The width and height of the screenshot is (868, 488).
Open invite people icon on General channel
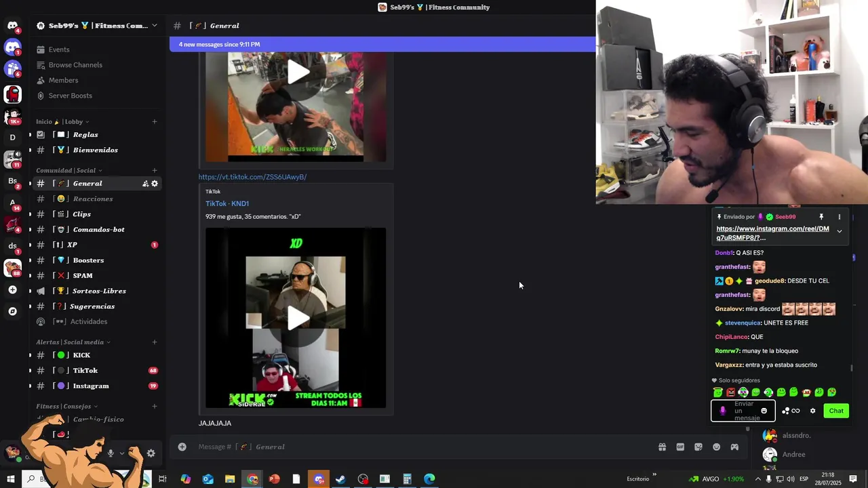(145, 184)
